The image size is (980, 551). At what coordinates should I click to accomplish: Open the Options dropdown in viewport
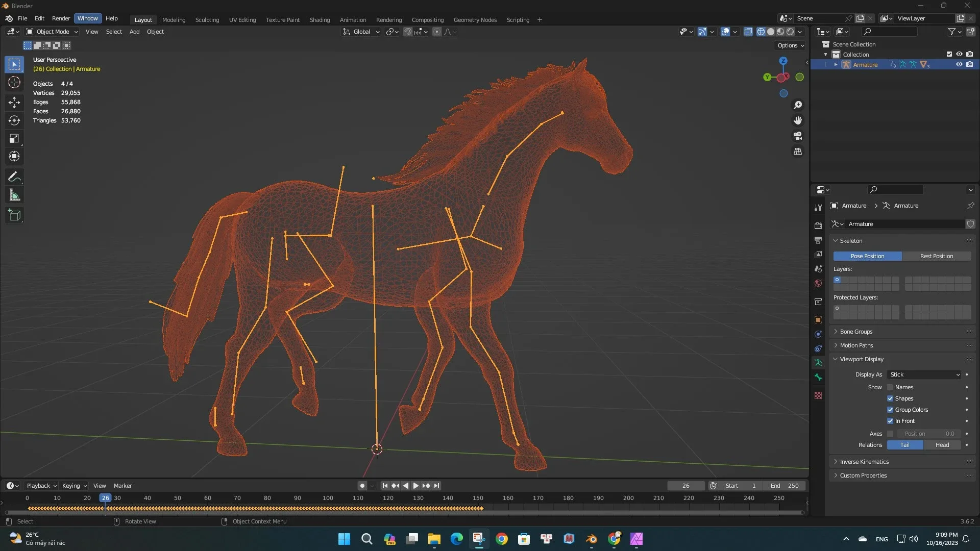coord(790,45)
